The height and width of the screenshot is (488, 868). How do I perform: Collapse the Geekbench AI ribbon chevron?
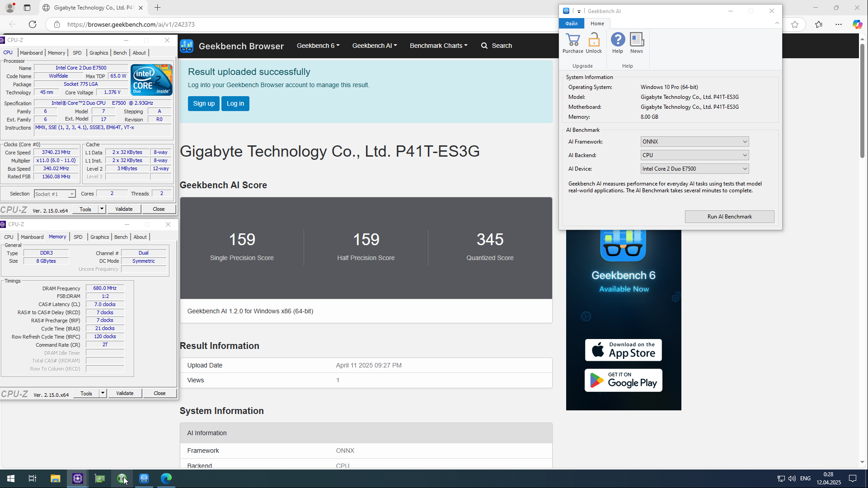tap(777, 23)
